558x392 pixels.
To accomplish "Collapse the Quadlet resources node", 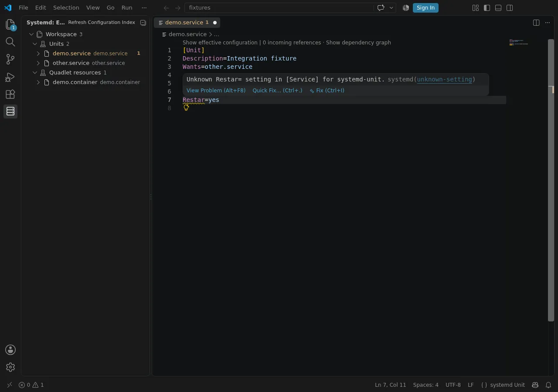I will coord(35,72).
